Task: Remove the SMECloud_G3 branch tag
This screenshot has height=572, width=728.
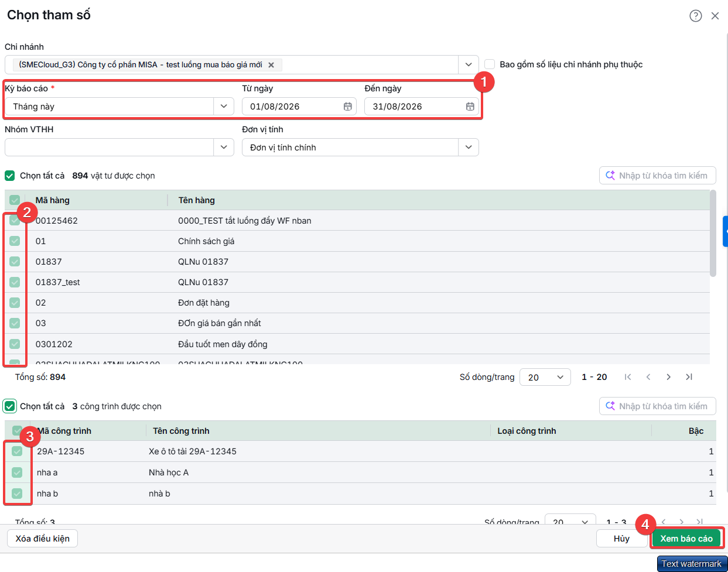Action: click(x=271, y=65)
